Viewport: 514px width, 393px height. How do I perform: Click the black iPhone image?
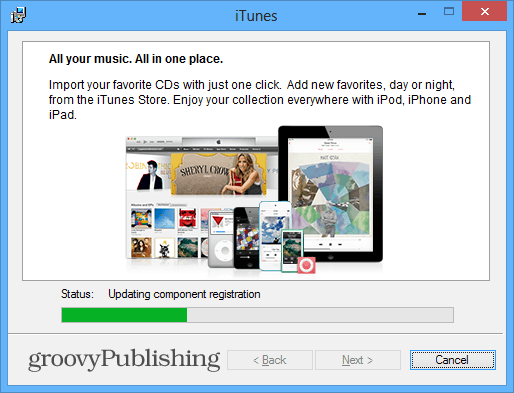click(247, 238)
